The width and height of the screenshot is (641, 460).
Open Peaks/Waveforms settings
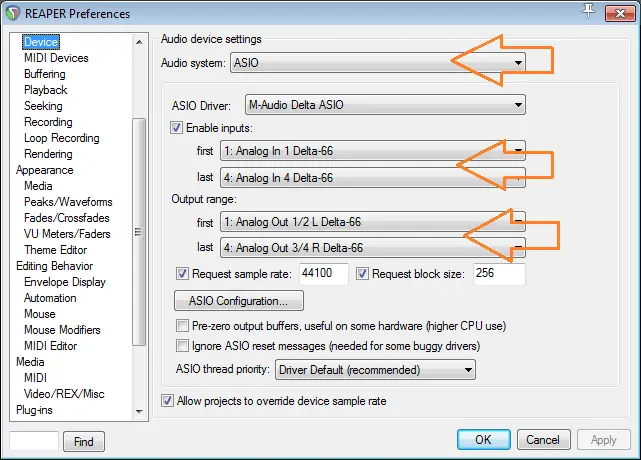coord(68,202)
